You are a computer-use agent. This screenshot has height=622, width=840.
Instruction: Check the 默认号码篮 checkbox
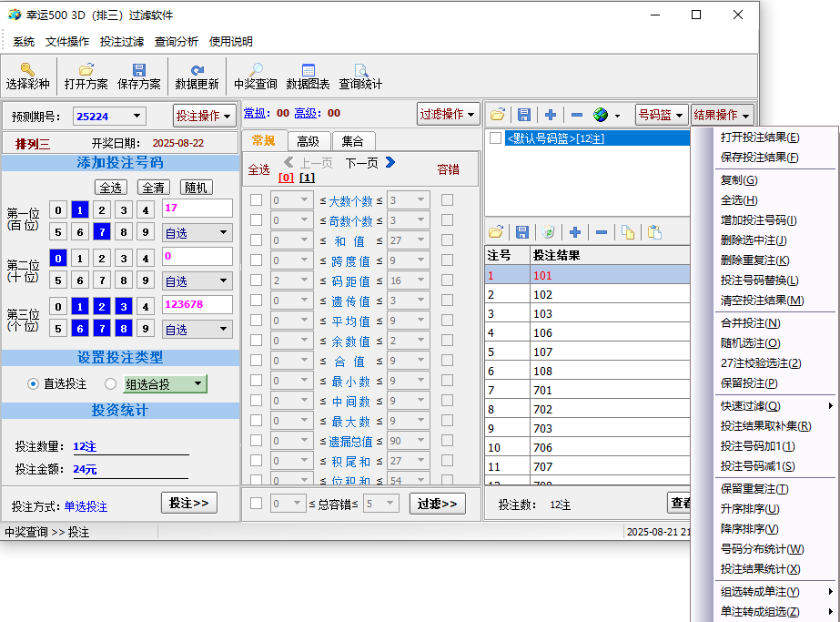click(496, 138)
